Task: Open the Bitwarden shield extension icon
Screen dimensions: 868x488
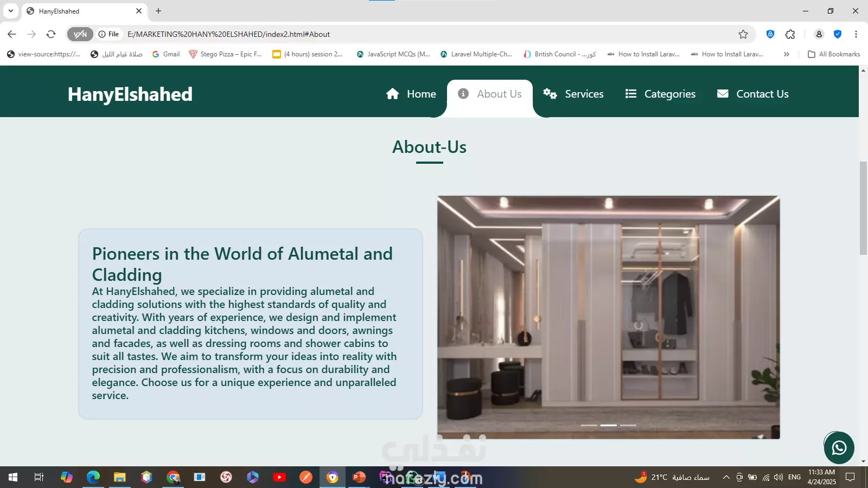Action: [770, 34]
